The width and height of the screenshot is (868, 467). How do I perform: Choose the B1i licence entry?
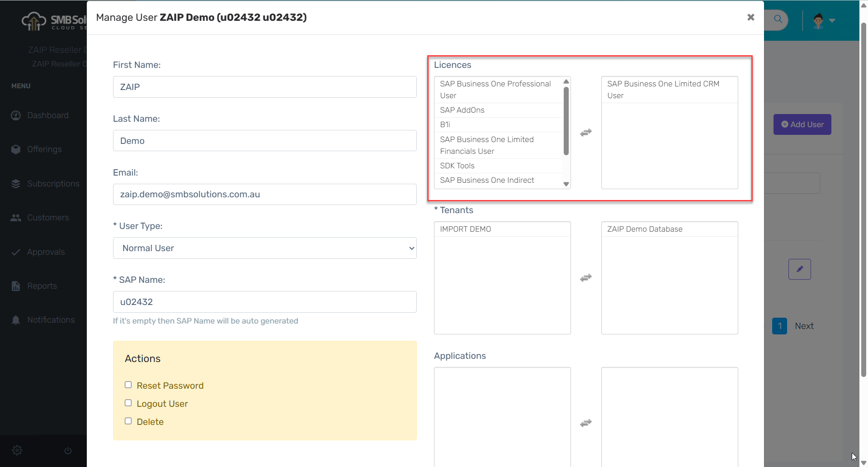click(498, 124)
